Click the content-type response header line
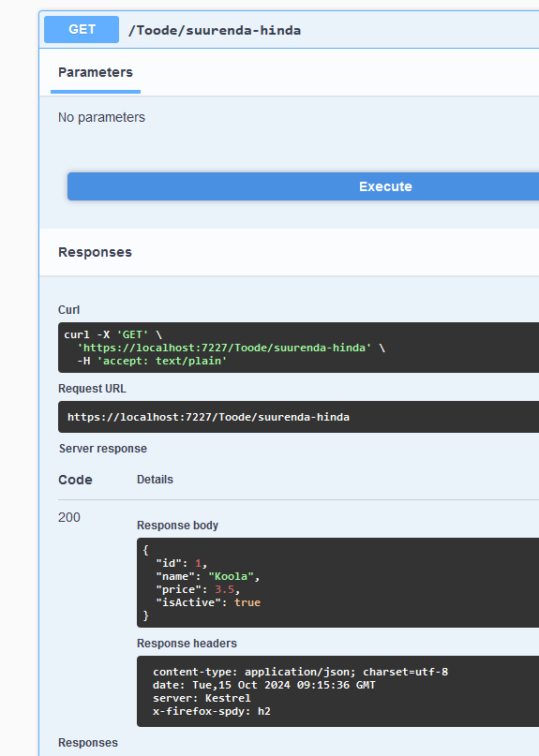Image resolution: width=539 pixels, height=756 pixels. 300,672
